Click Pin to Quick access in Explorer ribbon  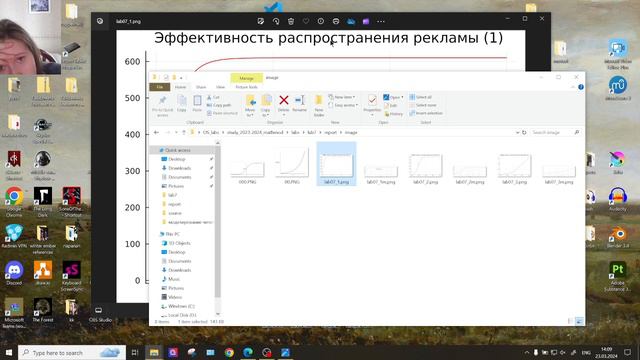162,106
